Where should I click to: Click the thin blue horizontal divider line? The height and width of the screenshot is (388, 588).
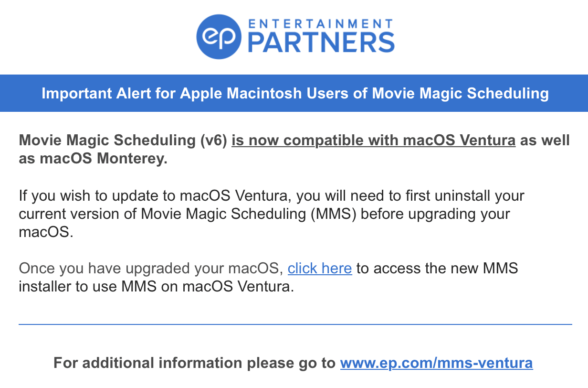pyautogui.click(x=295, y=324)
